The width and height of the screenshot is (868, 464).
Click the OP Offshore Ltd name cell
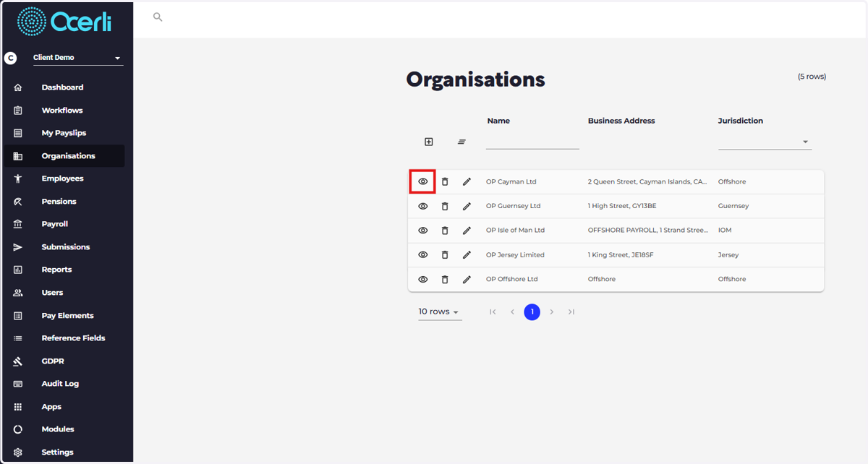(511, 279)
